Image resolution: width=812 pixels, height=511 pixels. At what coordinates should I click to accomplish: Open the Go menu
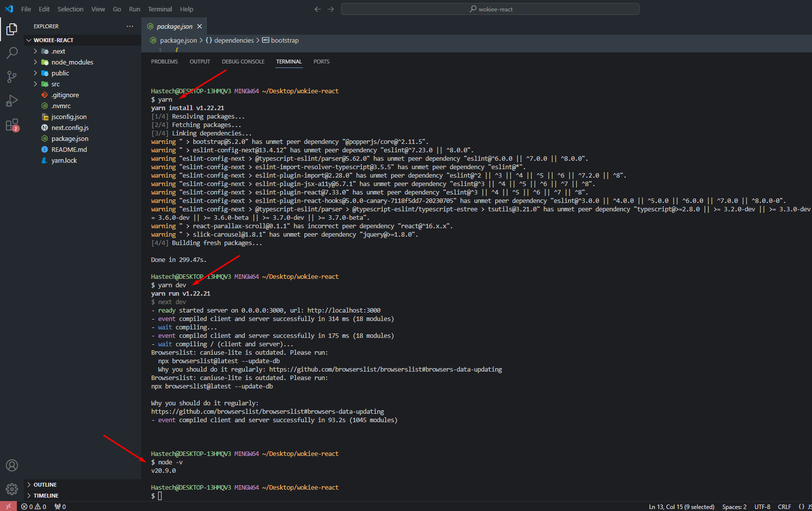[x=117, y=9]
